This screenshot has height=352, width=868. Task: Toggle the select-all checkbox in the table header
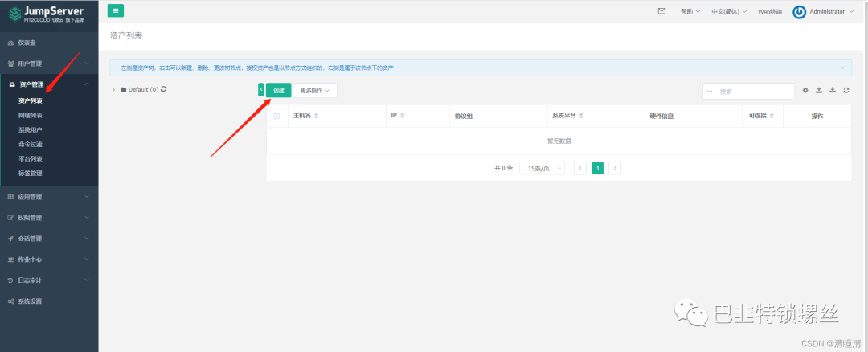click(x=276, y=117)
